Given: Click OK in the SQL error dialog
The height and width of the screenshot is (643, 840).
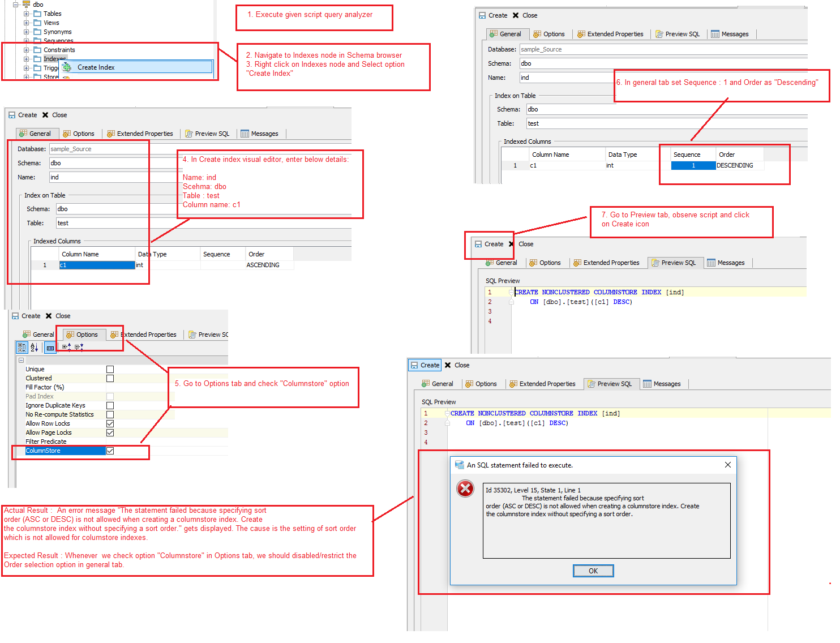Looking at the screenshot, I should point(593,571).
